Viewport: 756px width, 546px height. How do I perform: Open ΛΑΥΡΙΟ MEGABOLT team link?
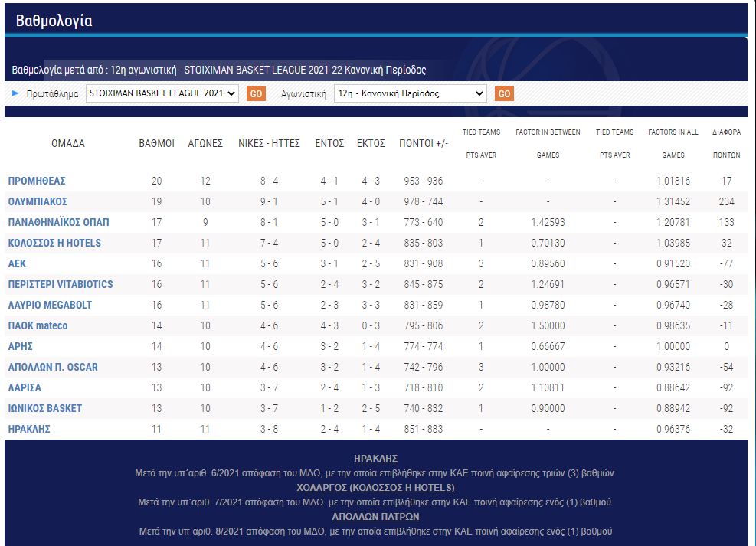click(x=50, y=305)
